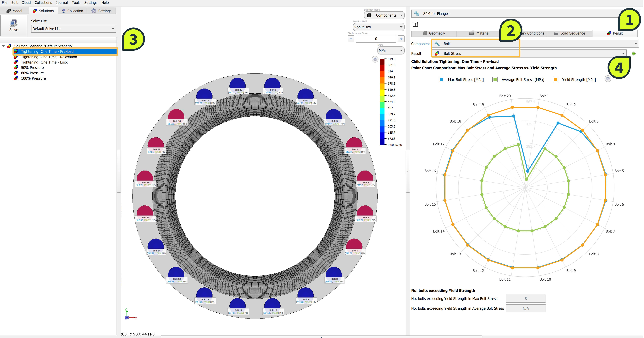Open the Von Mises solution field dropdown
Screen dimensions: 644x338
click(x=378, y=27)
